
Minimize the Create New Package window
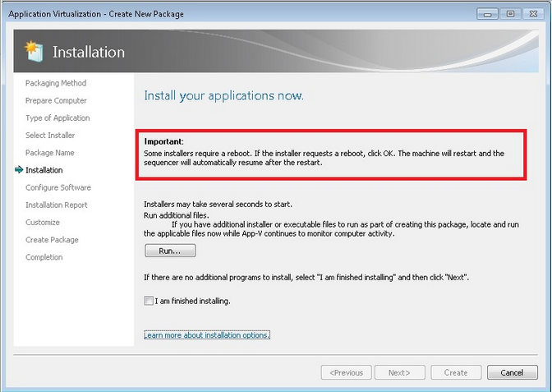click(490, 13)
